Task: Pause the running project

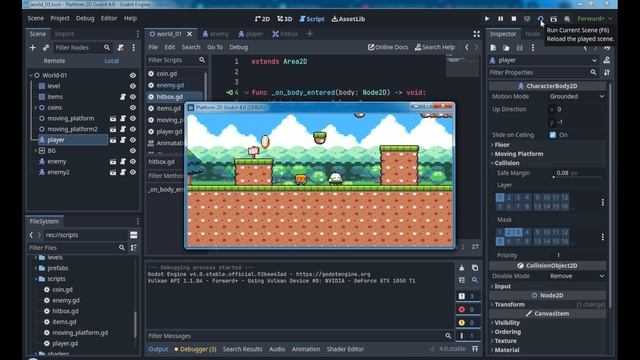Action: tap(500, 19)
